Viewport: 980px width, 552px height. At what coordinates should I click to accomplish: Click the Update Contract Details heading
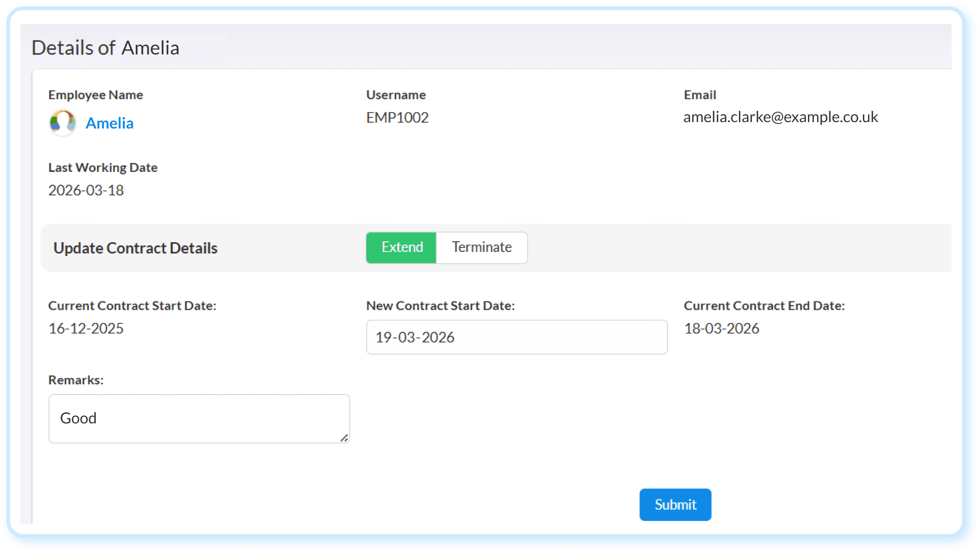point(135,248)
